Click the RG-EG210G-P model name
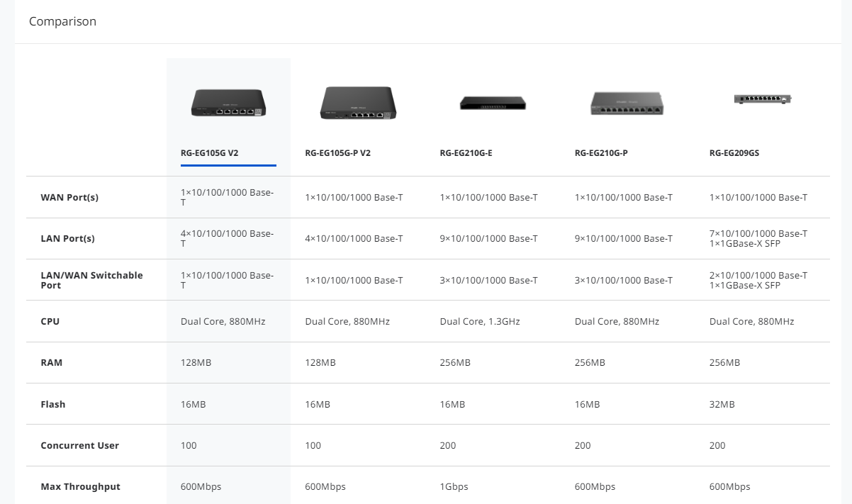Screen dimensions: 852x504 point(601,152)
